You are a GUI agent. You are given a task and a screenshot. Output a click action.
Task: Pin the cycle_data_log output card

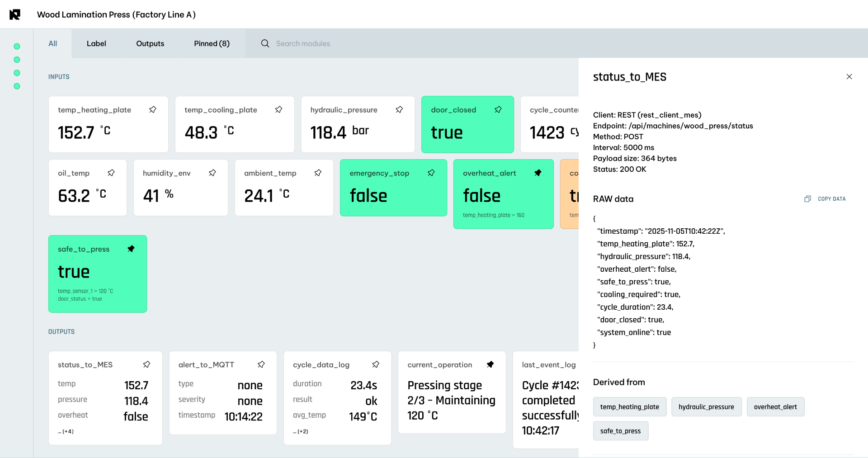(x=376, y=365)
